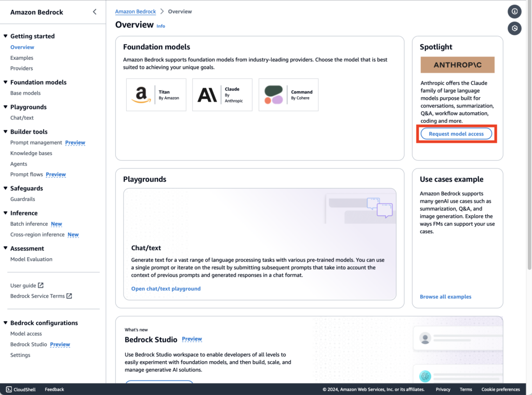
Task: Click New badge beside Cross-region inference
Action: (73, 234)
